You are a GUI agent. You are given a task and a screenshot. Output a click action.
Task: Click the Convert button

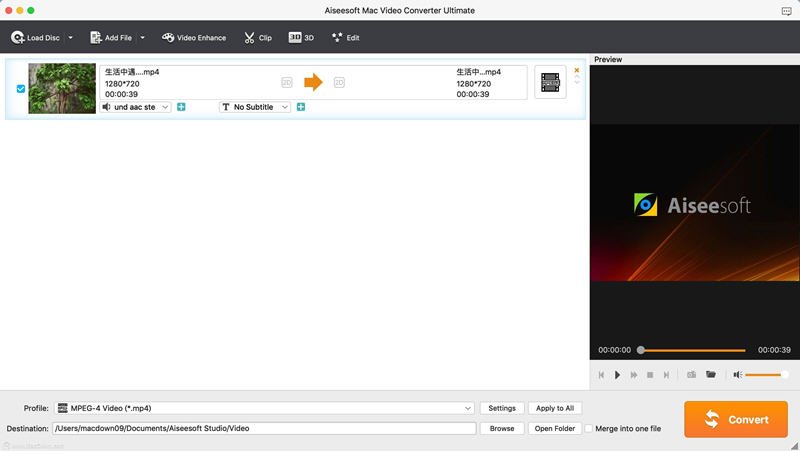coord(736,419)
